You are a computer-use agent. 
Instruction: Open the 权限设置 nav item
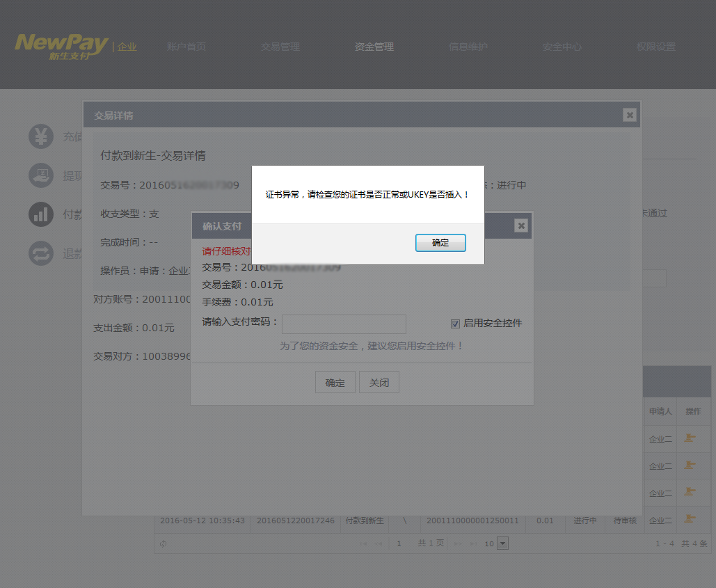[655, 47]
